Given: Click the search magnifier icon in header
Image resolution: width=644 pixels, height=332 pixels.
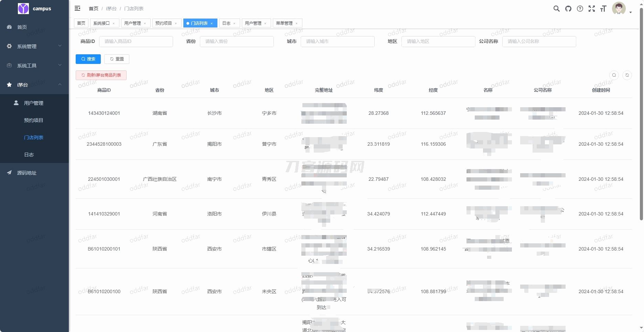Looking at the screenshot, I should 556,9.
